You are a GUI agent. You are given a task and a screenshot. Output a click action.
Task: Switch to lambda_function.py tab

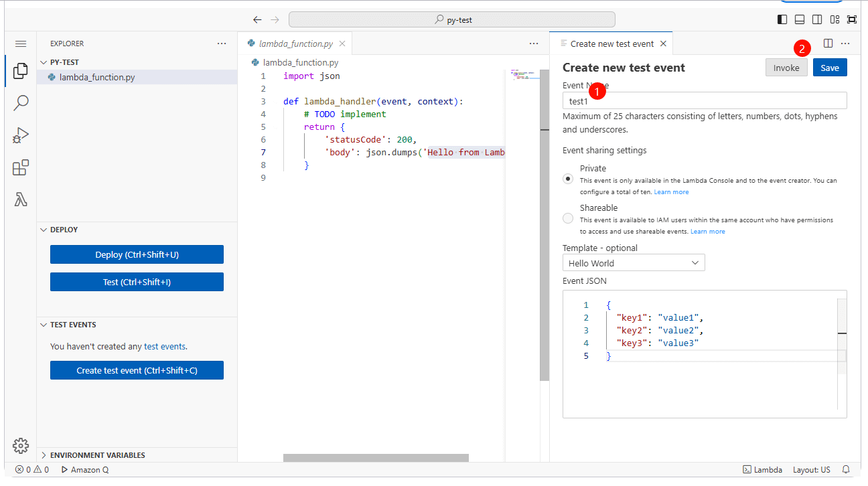pos(295,44)
